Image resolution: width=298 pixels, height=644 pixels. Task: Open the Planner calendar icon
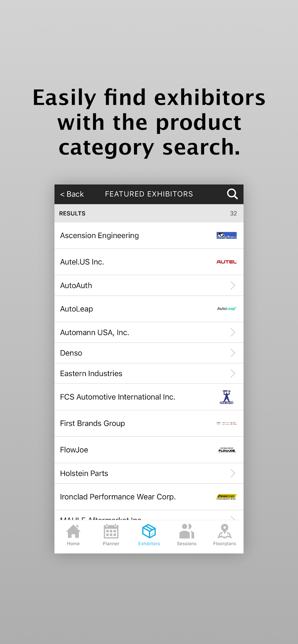111,531
